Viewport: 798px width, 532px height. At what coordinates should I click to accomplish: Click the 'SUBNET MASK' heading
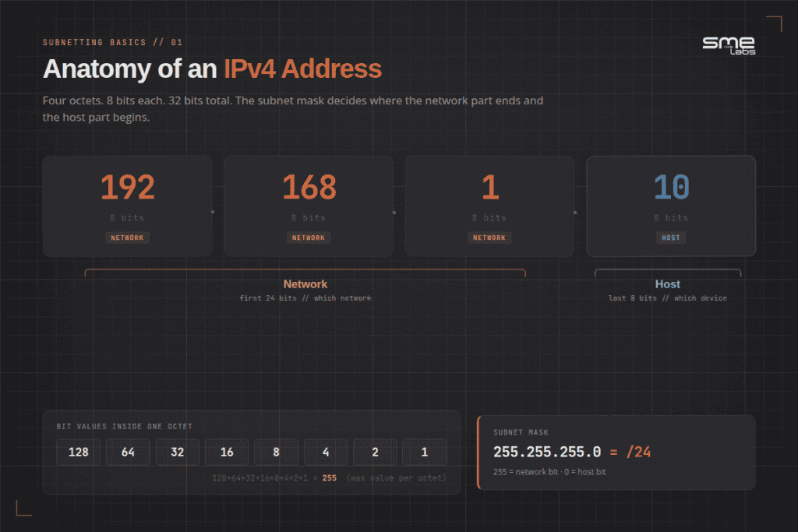click(x=521, y=432)
